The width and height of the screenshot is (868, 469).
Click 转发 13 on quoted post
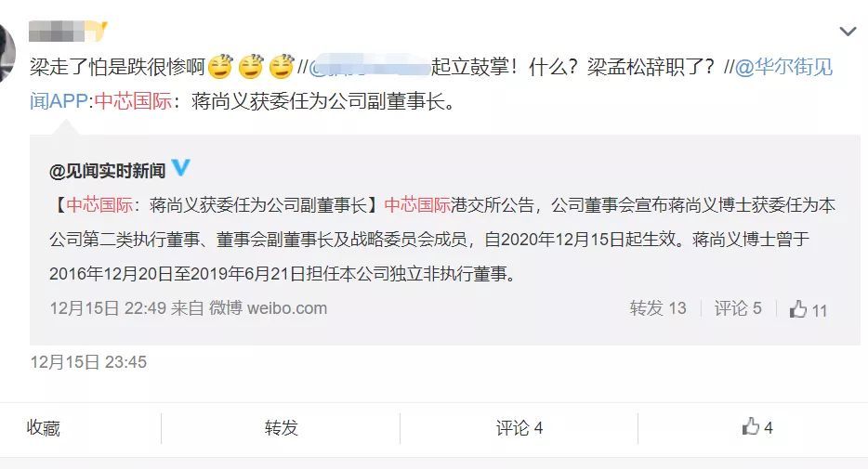658,308
